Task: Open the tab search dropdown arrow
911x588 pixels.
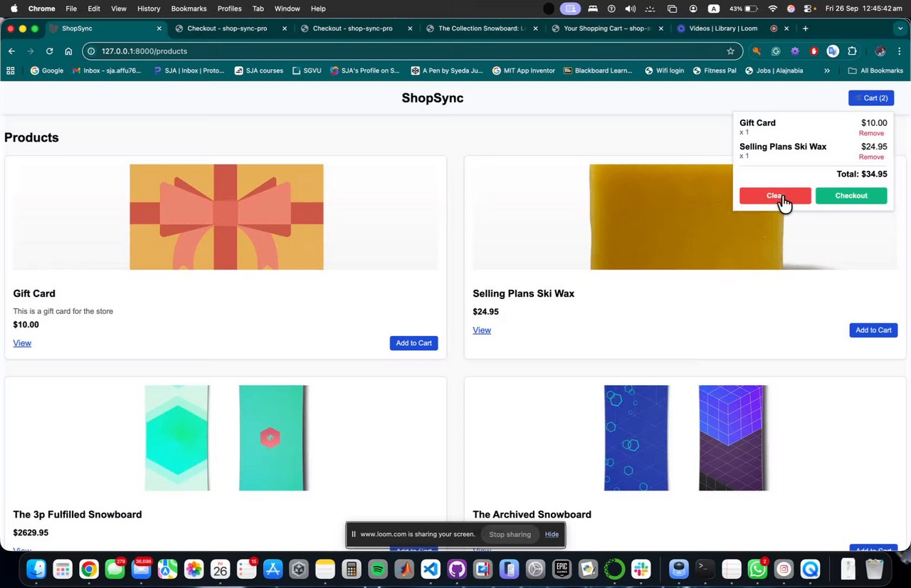Action: pyautogui.click(x=900, y=28)
